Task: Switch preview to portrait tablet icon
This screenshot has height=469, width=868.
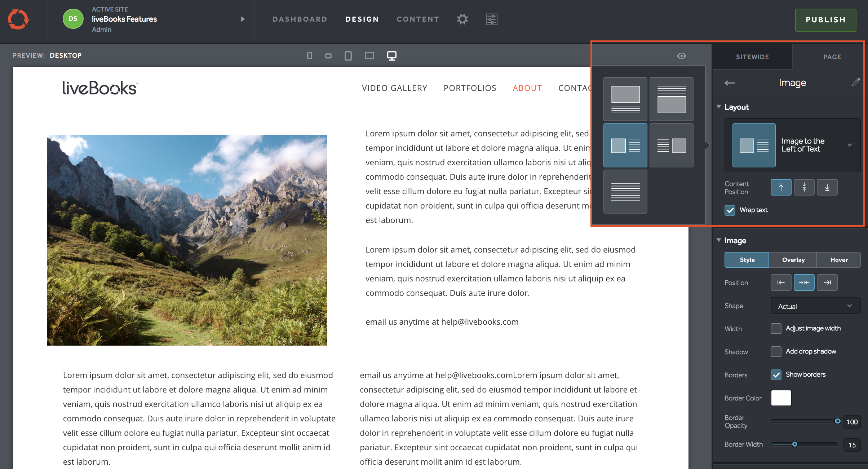Action: (x=348, y=56)
